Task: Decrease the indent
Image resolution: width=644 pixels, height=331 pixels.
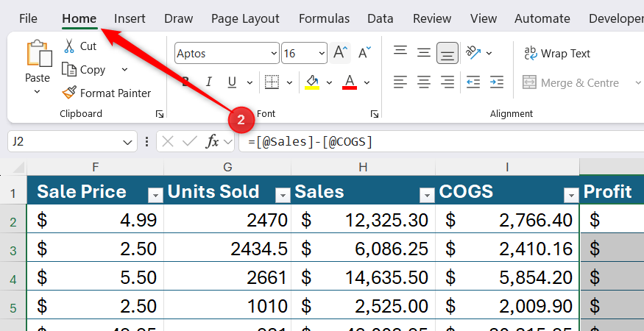Action: (473, 82)
